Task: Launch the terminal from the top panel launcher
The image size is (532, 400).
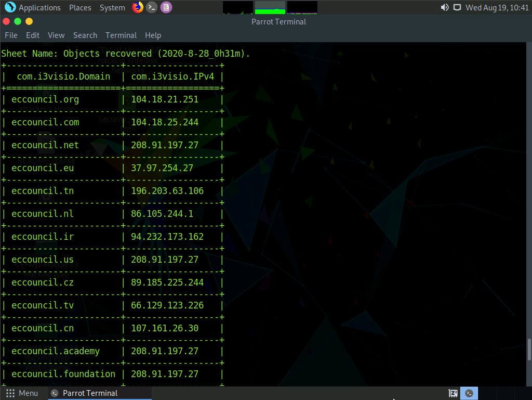Action: 152,7
